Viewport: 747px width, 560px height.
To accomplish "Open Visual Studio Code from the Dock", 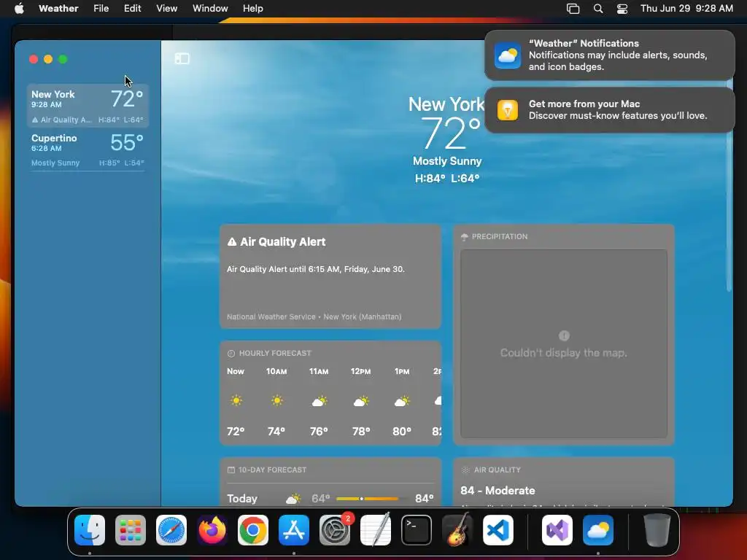I will (498, 530).
